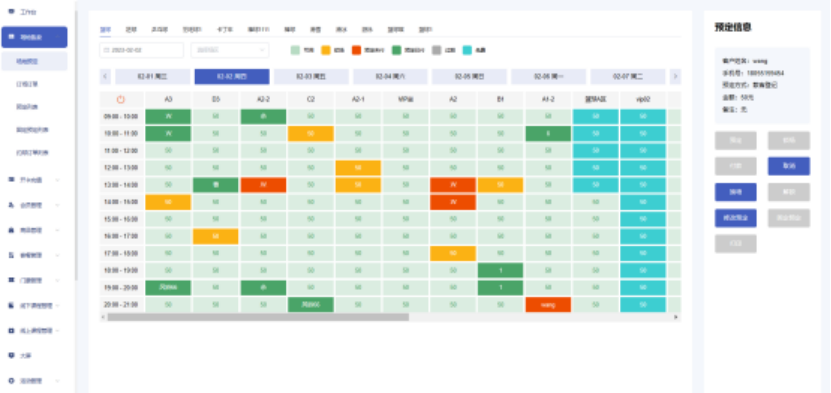The height and width of the screenshot is (393, 831).
Task: Select the green B1 cell at 18:00 - 19:00
Action: [x=500, y=270]
